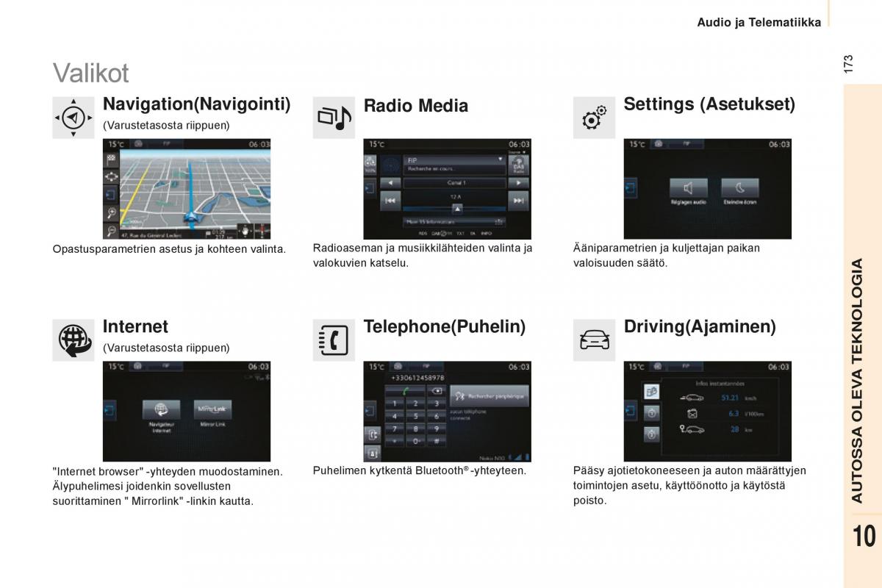
Task: Click the Navigation(Navigointi) heading
Action: pos(197,104)
